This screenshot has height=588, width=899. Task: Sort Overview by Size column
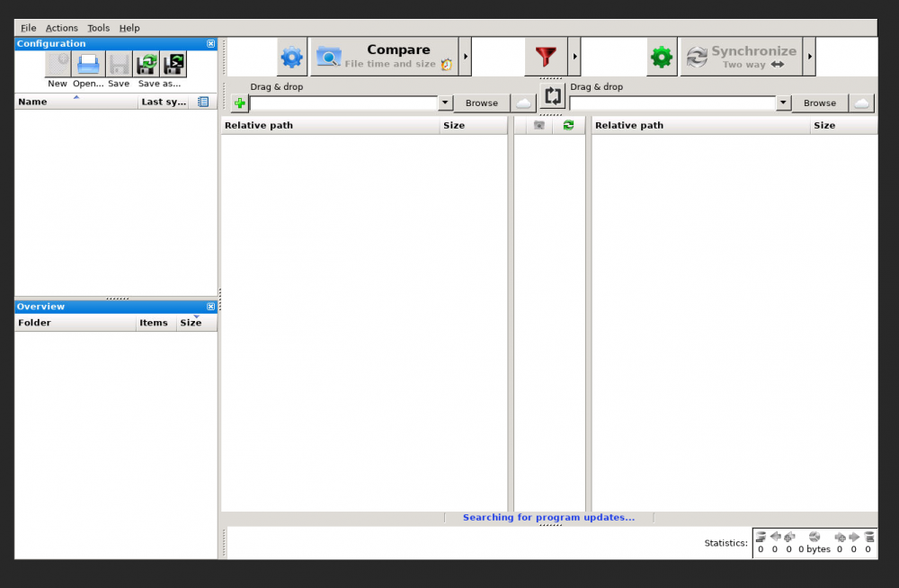[x=196, y=323]
